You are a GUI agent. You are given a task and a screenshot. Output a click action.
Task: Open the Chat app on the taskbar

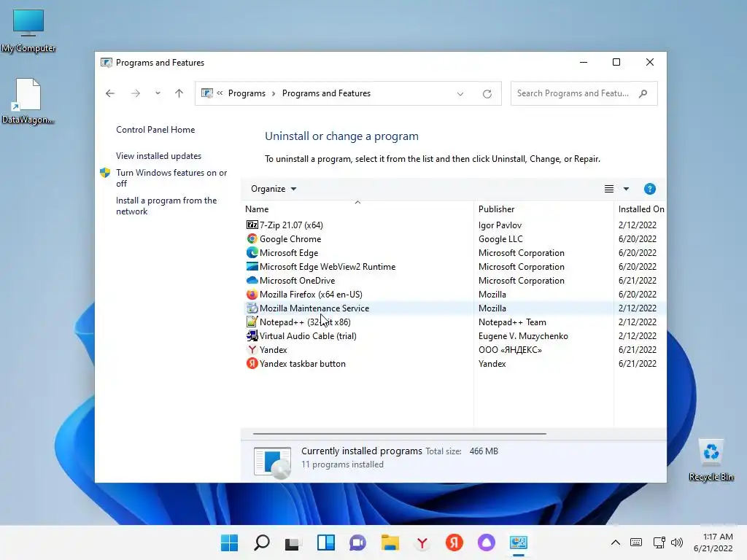click(x=357, y=542)
